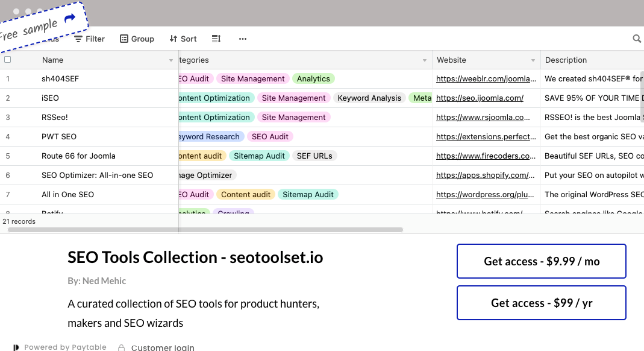Open the rsjoomla.com link for RSSeo!

(483, 117)
